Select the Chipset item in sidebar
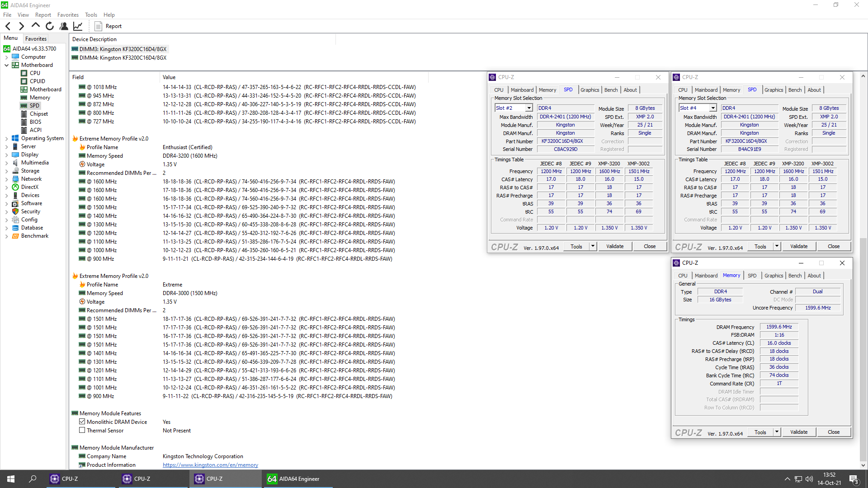The height and width of the screenshot is (488, 868). click(x=38, y=114)
